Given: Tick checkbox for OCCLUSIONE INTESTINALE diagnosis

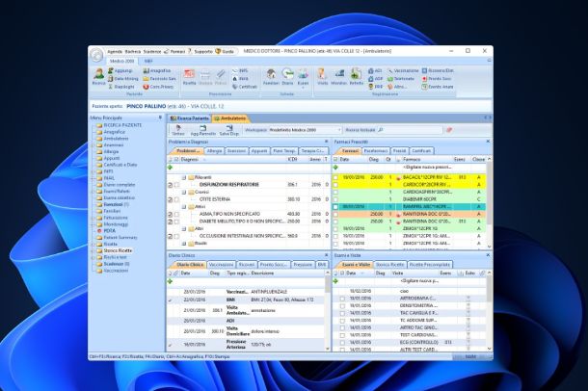Looking at the screenshot, I should tap(176, 237).
